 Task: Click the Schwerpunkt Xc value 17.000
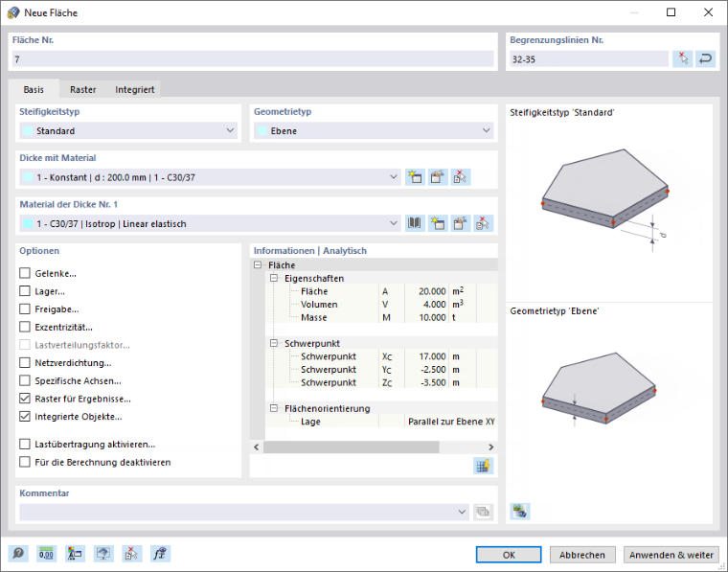point(432,356)
